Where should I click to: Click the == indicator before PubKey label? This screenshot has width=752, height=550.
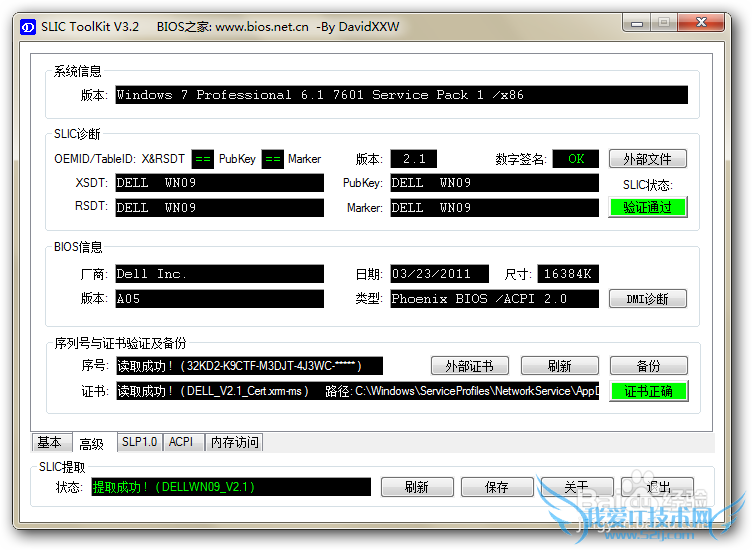click(x=203, y=159)
